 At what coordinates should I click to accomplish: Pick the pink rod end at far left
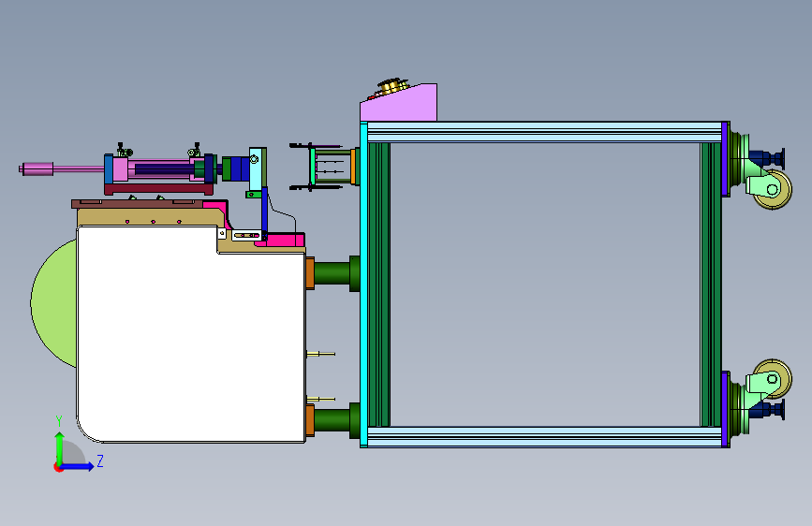[37, 168]
